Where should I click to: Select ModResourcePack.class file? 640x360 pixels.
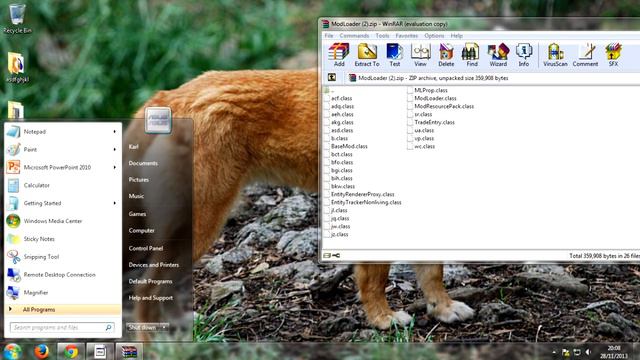pos(444,106)
